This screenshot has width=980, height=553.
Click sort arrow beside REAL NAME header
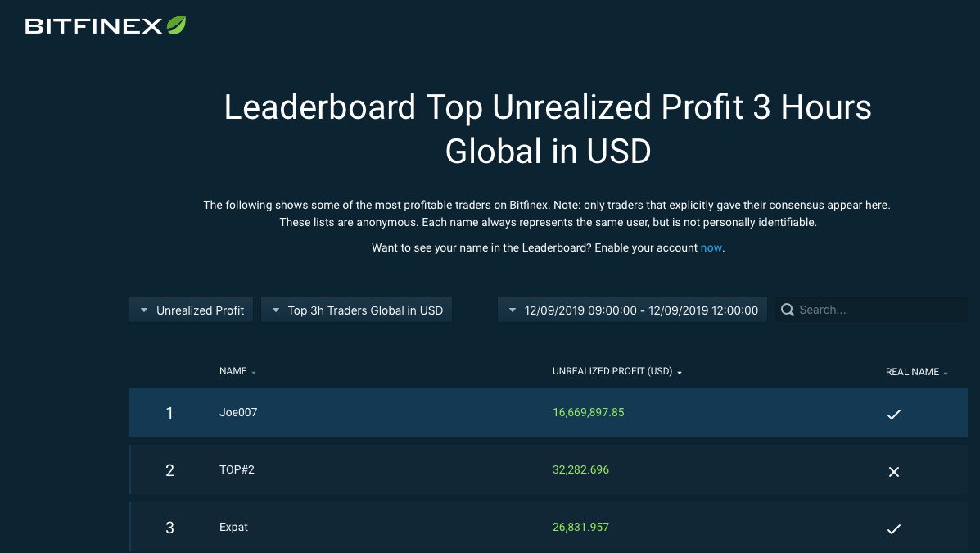946,374
